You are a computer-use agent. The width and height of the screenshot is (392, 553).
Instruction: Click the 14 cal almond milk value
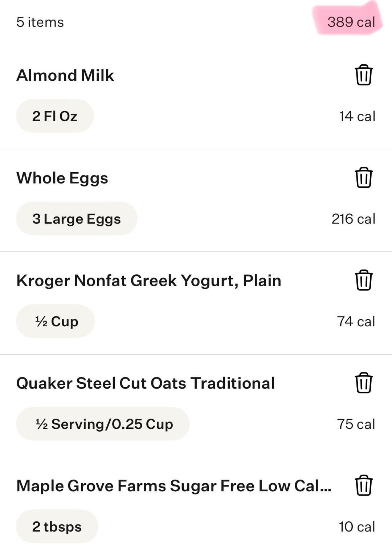tap(357, 116)
